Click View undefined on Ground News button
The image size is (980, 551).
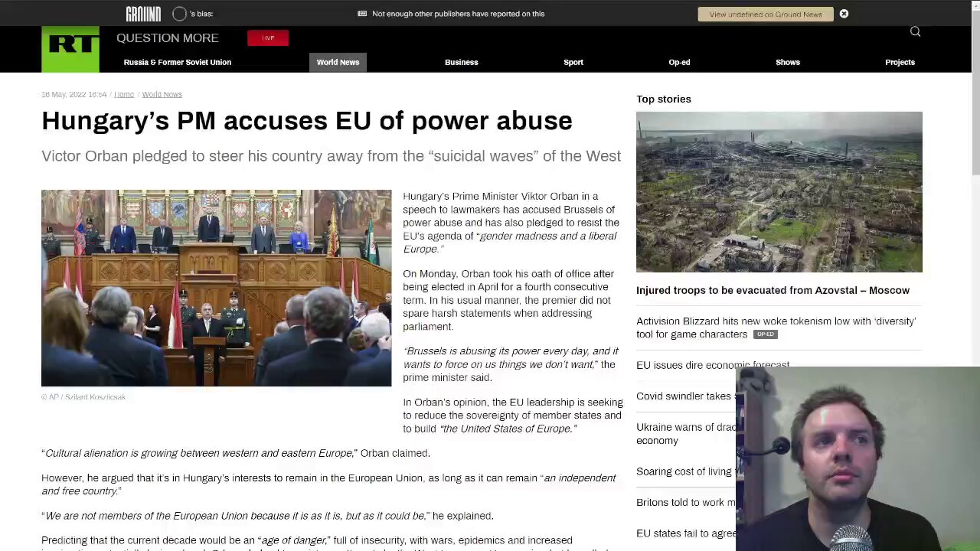tap(766, 14)
